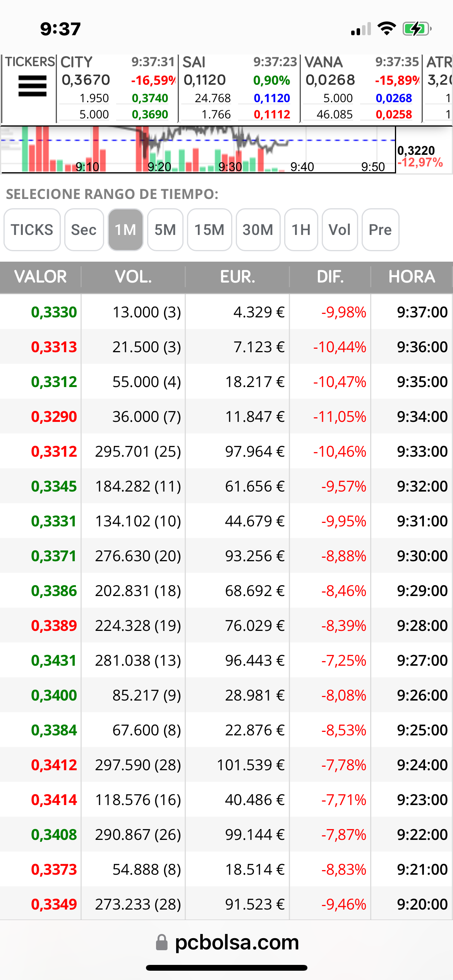Select the 15M time range
The width and height of the screenshot is (453, 980).
pos(209,230)
